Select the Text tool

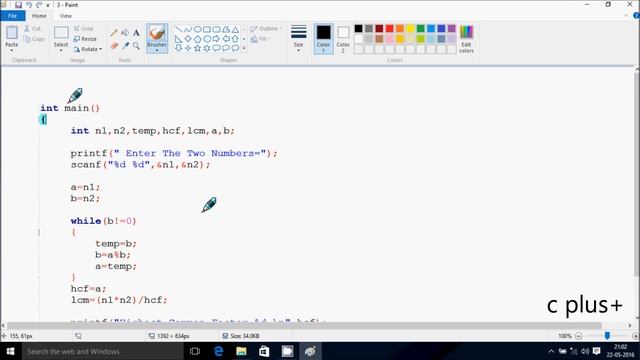pos(136,33)
